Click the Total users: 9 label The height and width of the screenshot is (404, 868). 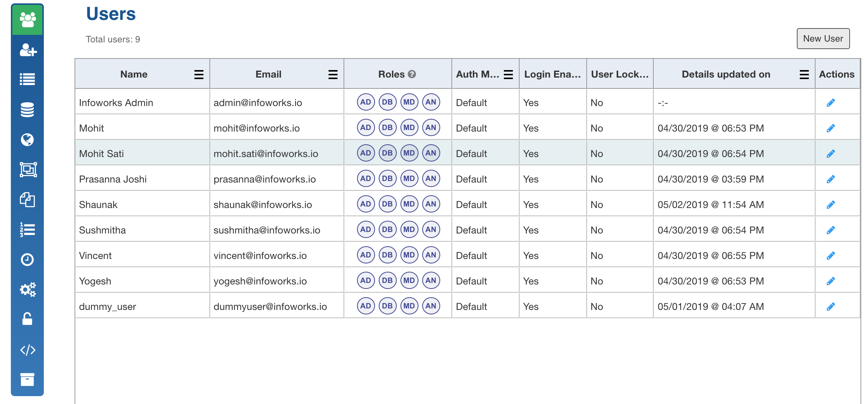(x=113, y=39)
